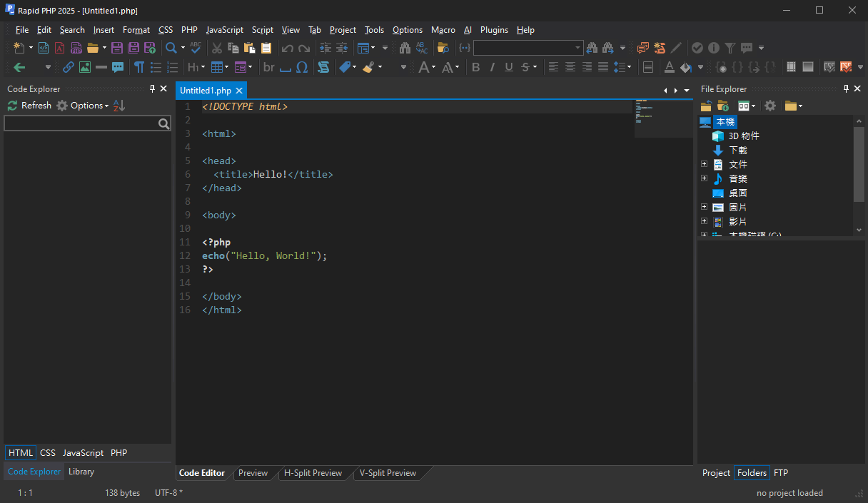Viewport: 868px width, 503px height.
Task: Insert a hyperlink using the link icon
Action: tap(69, 67)
